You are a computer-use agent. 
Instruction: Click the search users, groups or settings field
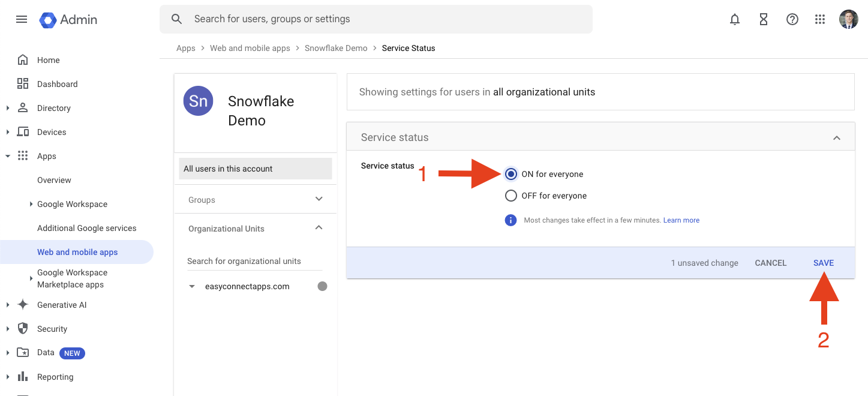384,19
